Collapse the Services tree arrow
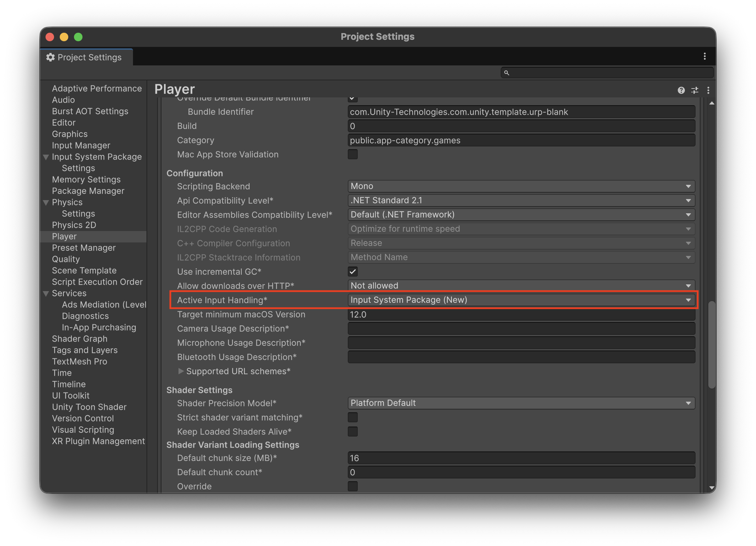The width and height of the screenshot is (756, 546). coord(46,293)
